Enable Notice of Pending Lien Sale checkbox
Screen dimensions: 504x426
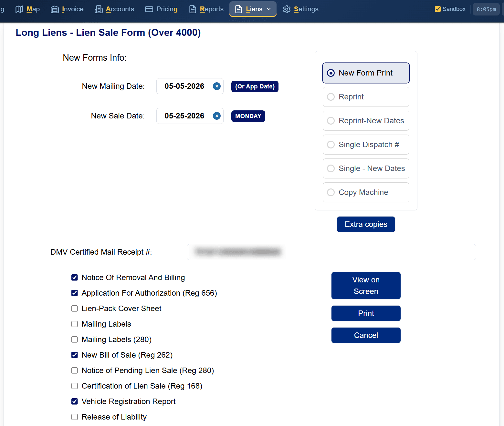pyautogui.click(x=75, y=370)
